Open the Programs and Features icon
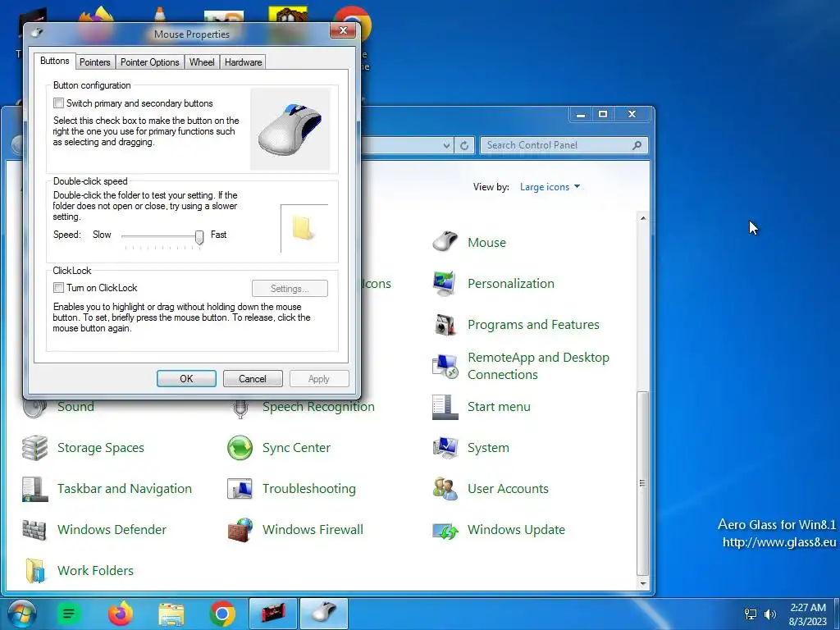 point(445,325)
